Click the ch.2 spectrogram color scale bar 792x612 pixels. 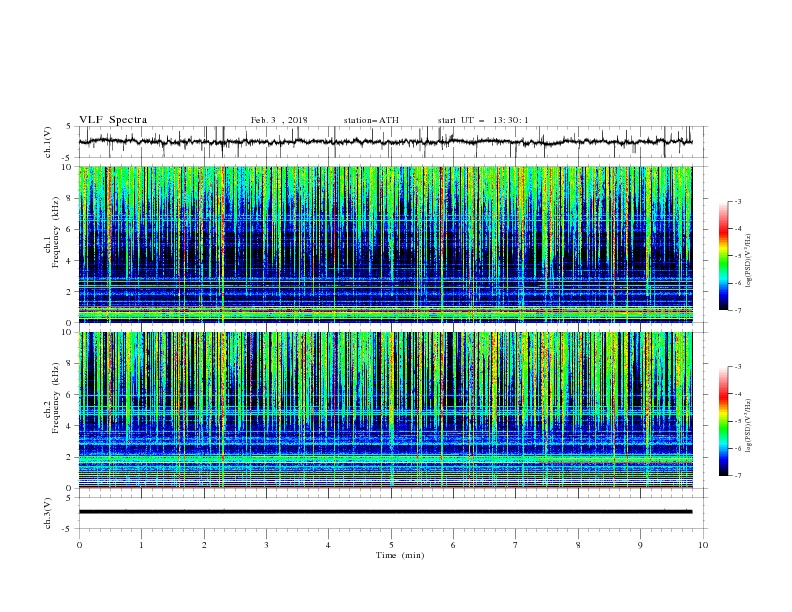pos(723,421)
